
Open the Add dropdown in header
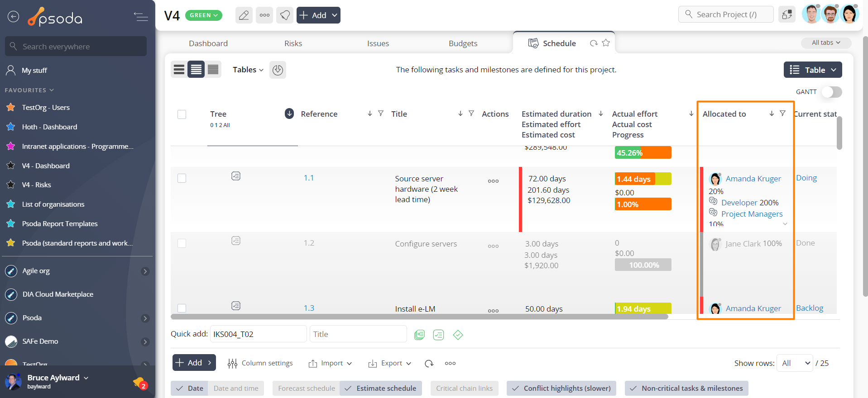tap(318, 15)
